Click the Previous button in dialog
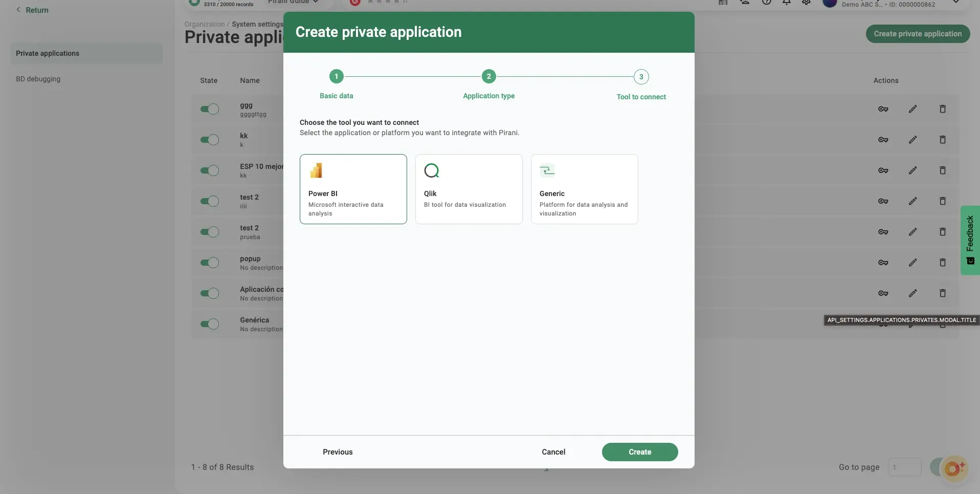 tap(338, 452)
